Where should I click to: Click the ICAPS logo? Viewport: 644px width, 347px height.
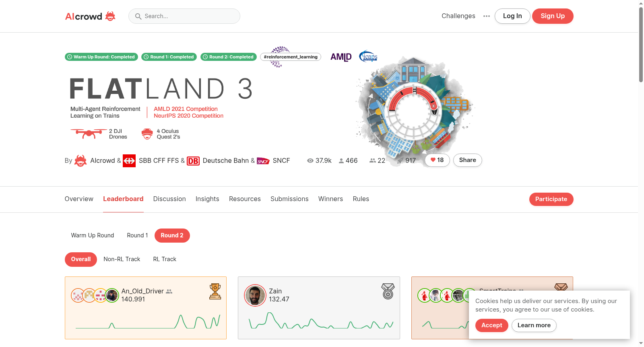click(368, 57)
